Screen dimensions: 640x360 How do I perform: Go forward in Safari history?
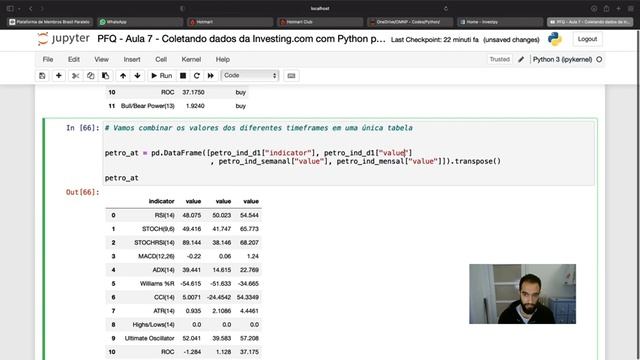42,8
